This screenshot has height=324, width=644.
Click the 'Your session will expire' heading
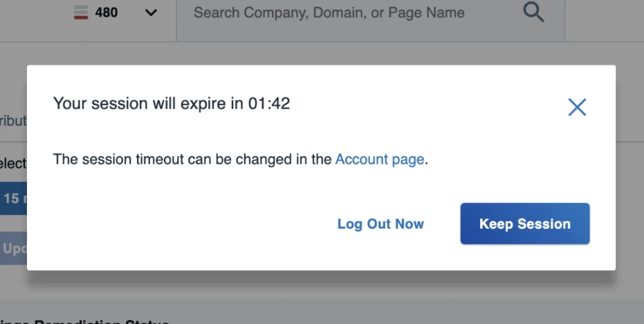point(149,104)
